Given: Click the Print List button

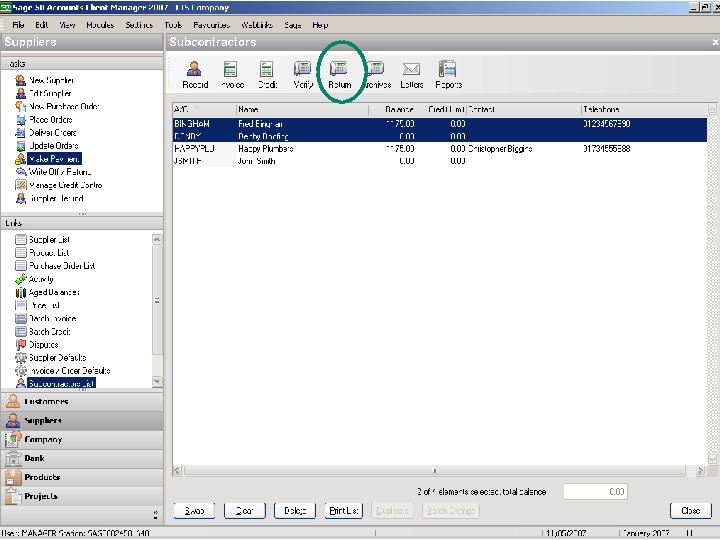Looking at the screenshot, I should pos(344,511).
